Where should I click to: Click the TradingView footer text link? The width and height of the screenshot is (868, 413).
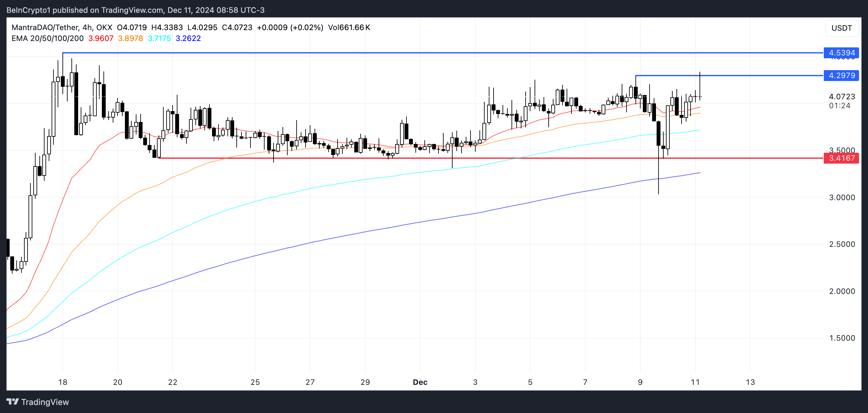coord(45,402)
